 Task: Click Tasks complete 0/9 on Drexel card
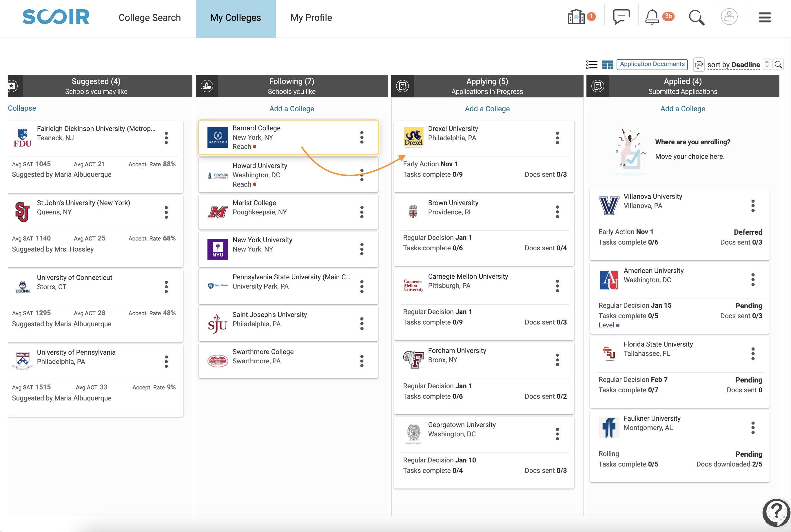[x=433, y=174]
